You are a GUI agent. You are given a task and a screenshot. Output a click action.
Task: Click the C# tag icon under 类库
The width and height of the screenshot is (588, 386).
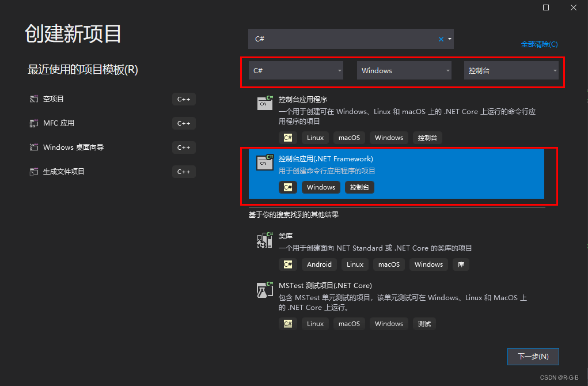[288, 264]
